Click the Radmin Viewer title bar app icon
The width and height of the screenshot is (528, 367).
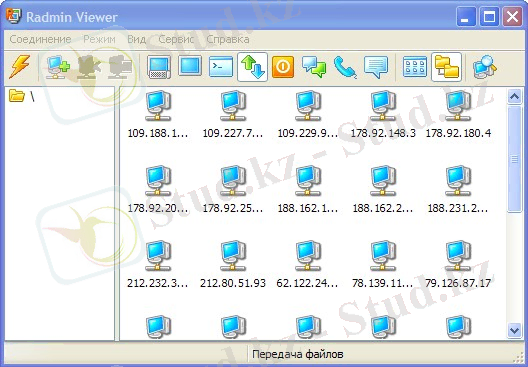point(13,16)
